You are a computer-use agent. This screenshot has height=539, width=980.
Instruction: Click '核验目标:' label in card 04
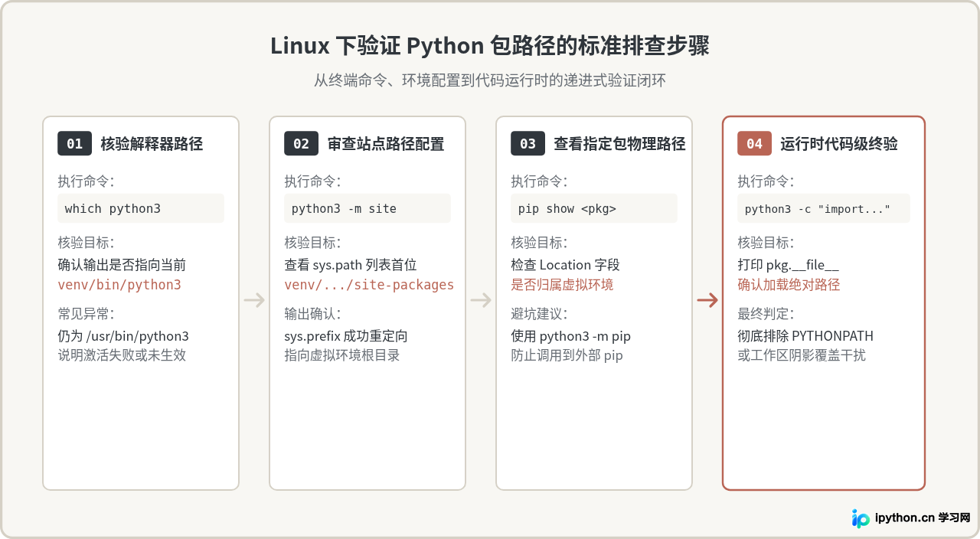766,243
